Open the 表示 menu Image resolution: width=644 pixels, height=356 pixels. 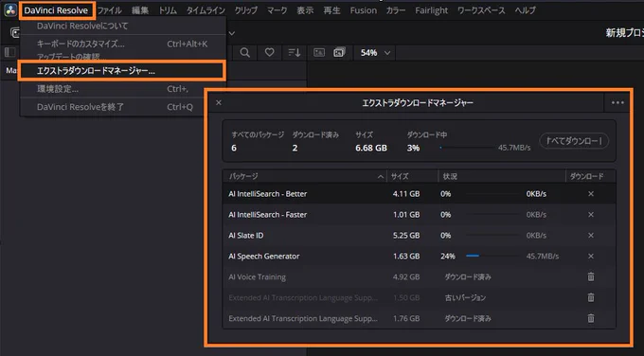[305, 10]
